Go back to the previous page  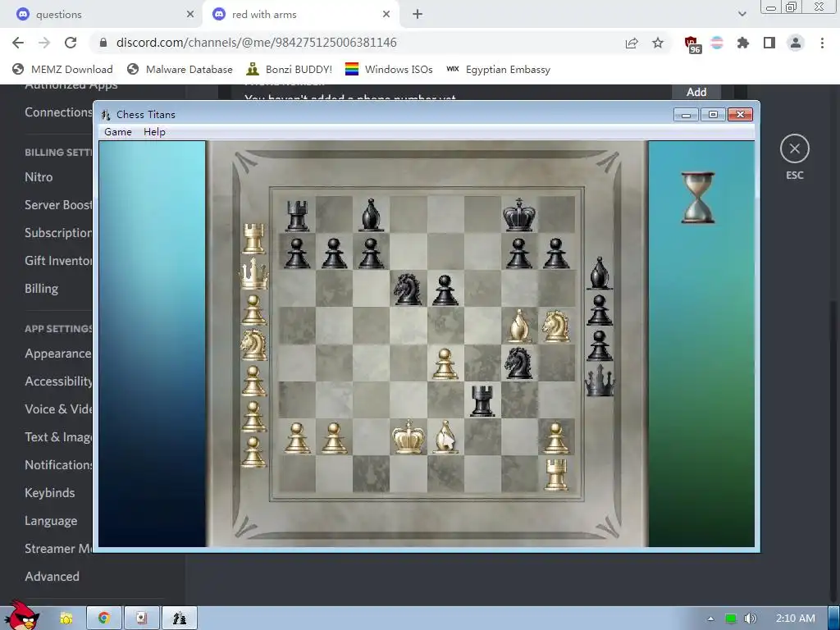[x=18, y=43]
